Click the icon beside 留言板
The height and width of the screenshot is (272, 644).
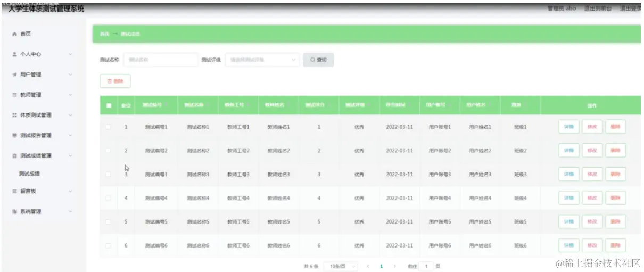pyautogui.click(x=14, y=191)
